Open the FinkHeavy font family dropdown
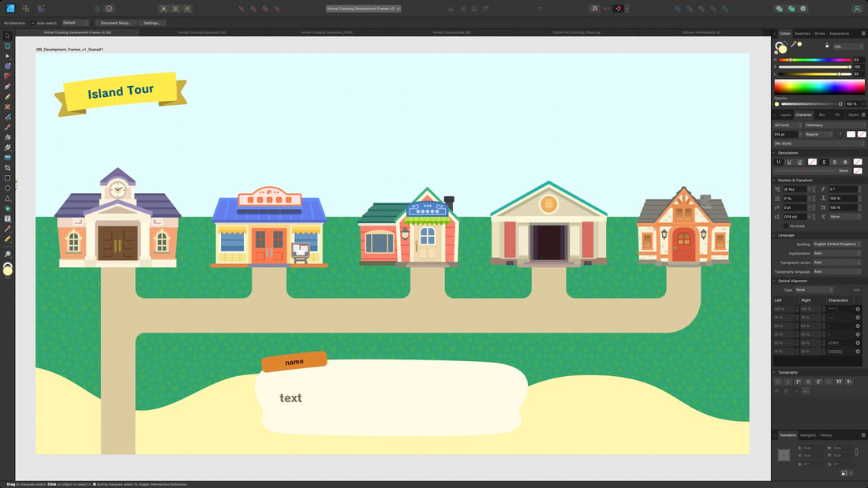This screenshot has width=868, height=488. (834, 125)
